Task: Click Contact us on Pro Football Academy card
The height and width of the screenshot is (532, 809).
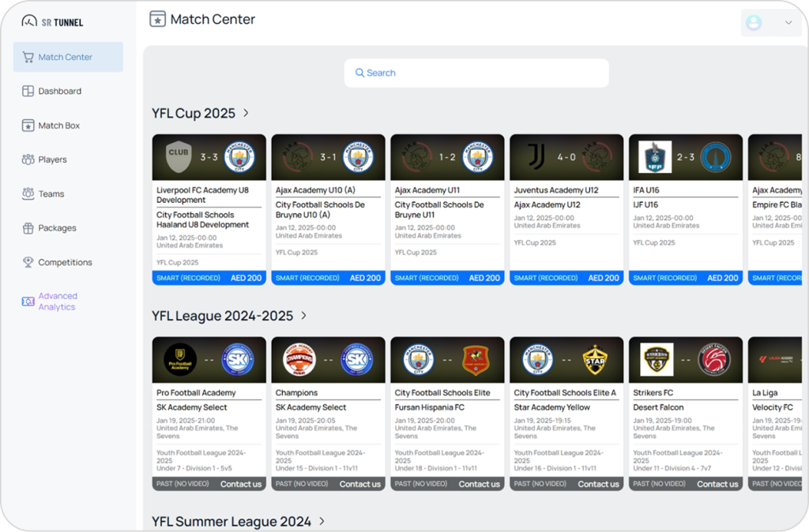Action: coord(240,484)
